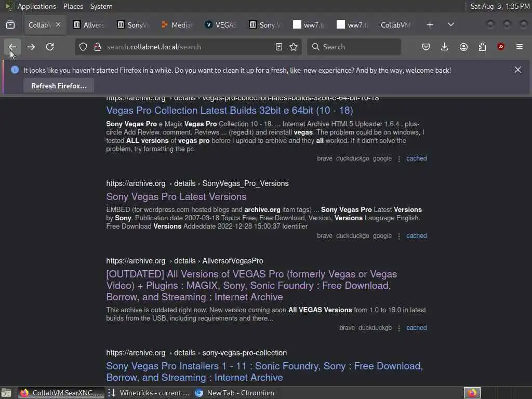
Task: Switch to the Media tab
Action: 177,25
